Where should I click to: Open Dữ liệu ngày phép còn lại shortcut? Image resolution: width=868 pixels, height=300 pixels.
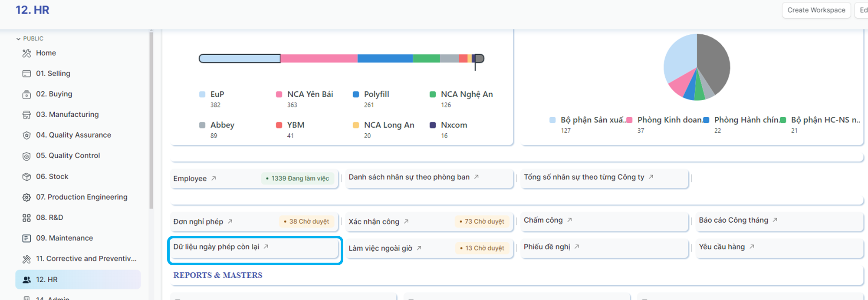(x=216, y=247)
